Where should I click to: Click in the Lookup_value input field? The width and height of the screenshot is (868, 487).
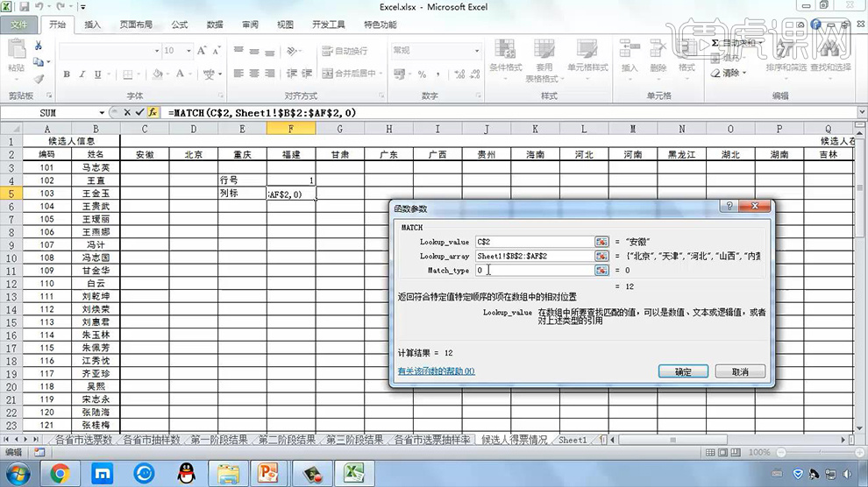coord(535,242)
